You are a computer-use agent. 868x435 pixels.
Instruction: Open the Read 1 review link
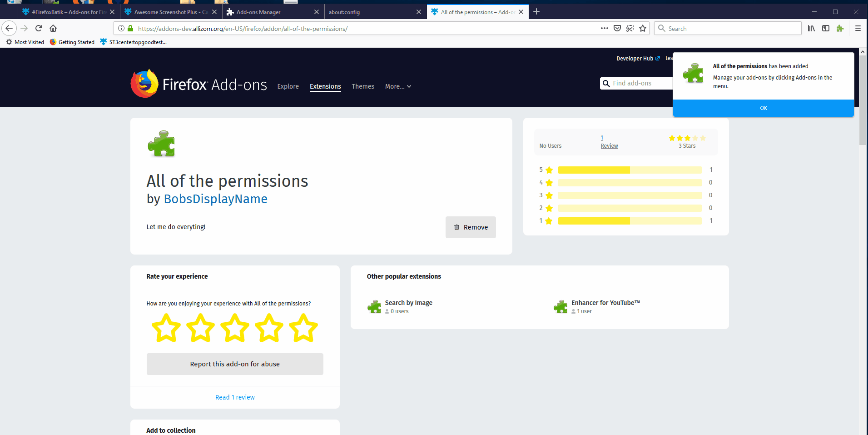pos(235,397)
